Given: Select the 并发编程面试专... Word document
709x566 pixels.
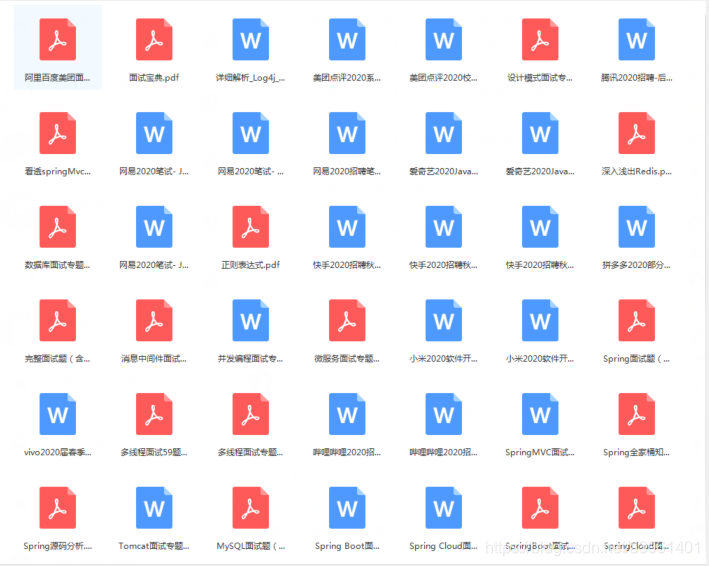Looking at the screenshot, I should (251, 320).
